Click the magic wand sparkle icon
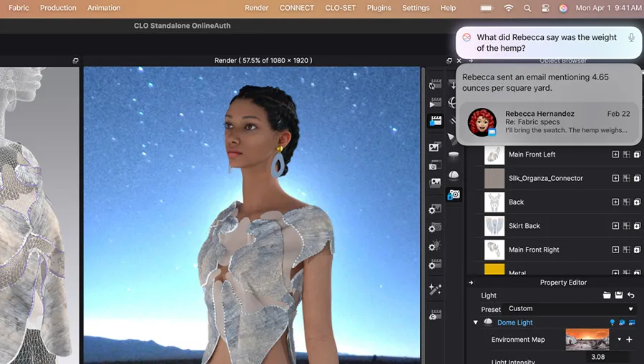This screenshot has height=364, width=644. point(434,289)
